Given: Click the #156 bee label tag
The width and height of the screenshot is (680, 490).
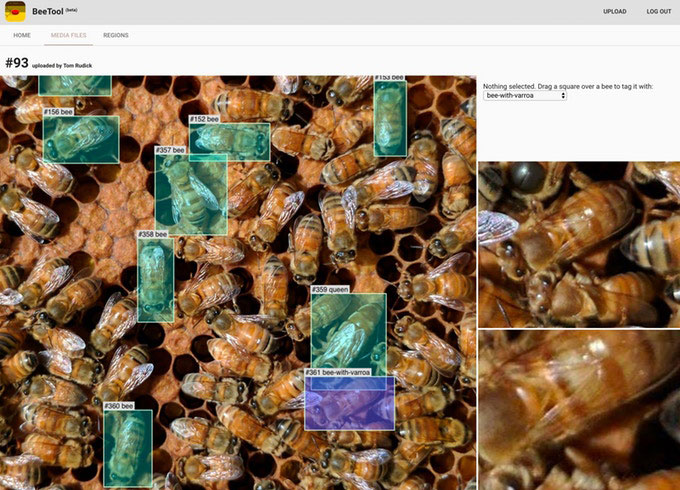Looking at the screenshot, I should pyautogui.click(x=58, y=112).
